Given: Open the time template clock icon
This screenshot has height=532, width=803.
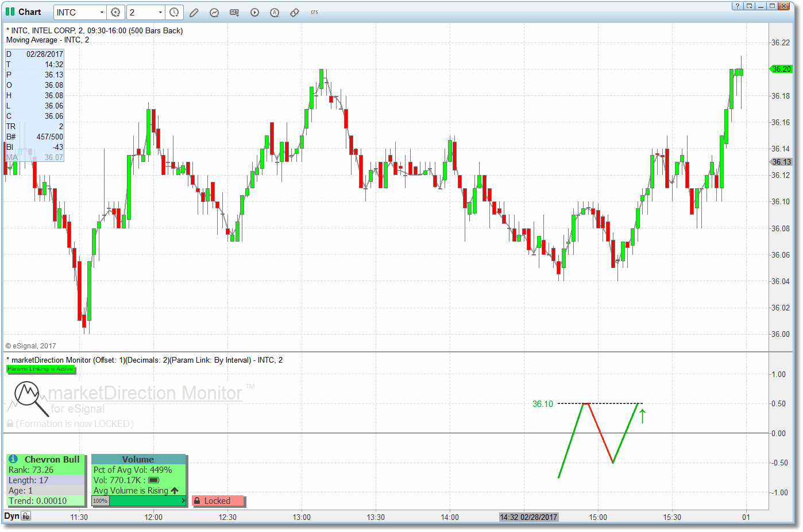Looking at the screenshot, I should 174,12.
